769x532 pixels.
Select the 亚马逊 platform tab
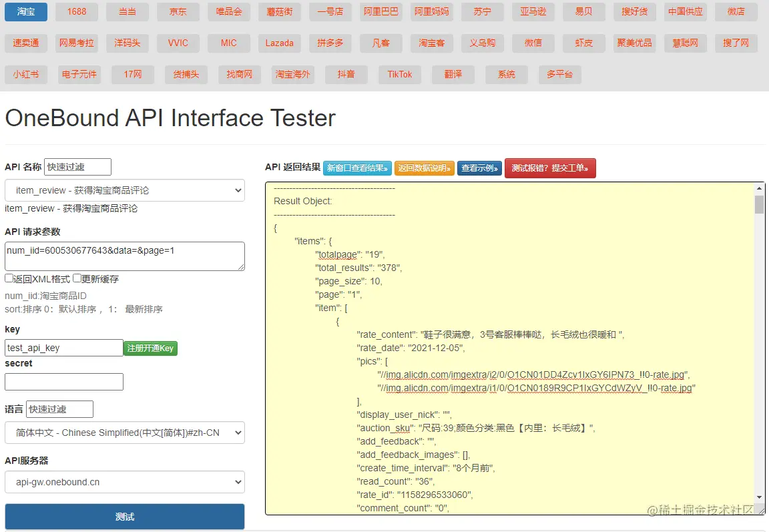[x=533, y=11]
